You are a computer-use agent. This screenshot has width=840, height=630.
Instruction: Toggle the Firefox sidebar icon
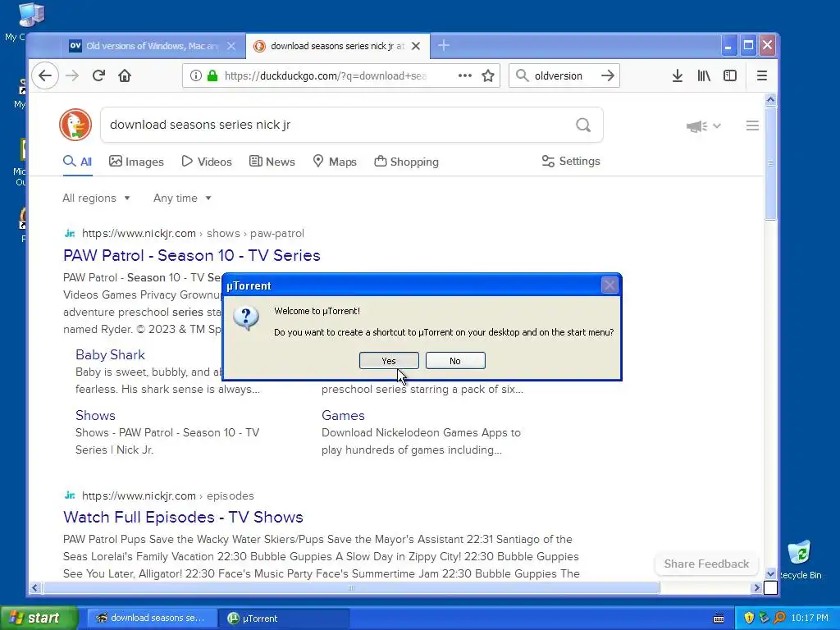(x=729, y=75)
